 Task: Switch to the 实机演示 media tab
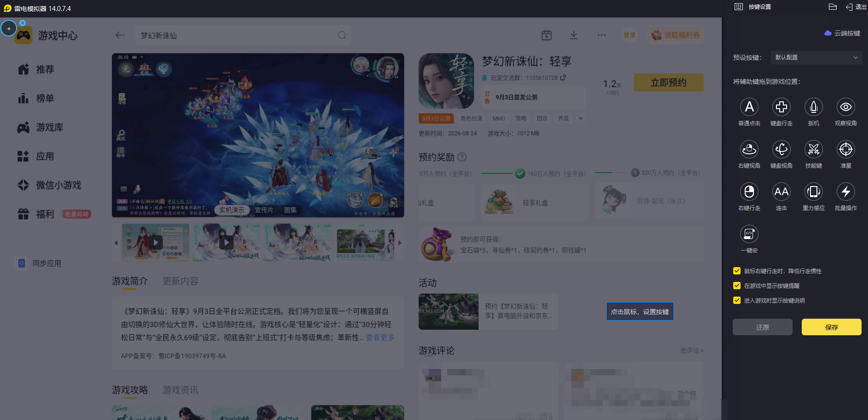pos(232,210)
